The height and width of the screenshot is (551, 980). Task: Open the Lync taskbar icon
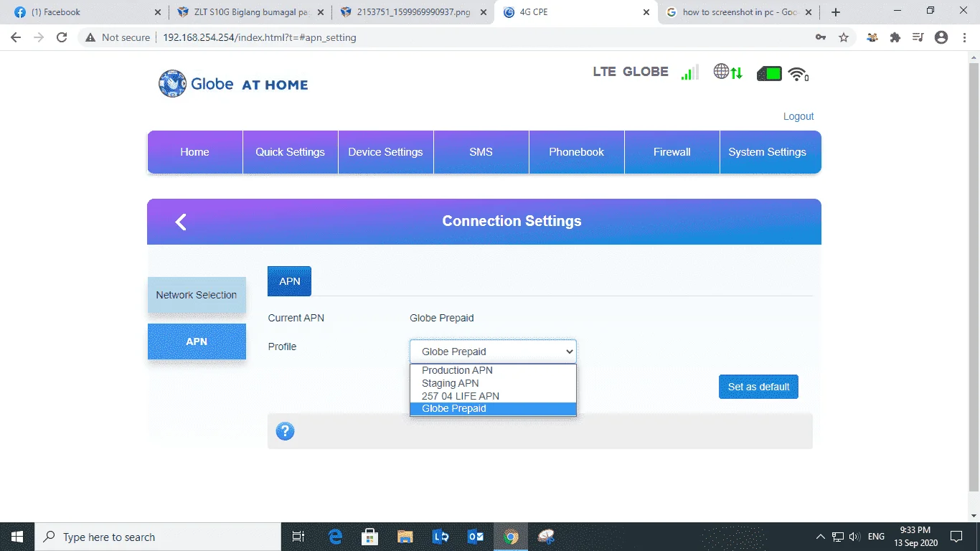click(x=440, y=537)
